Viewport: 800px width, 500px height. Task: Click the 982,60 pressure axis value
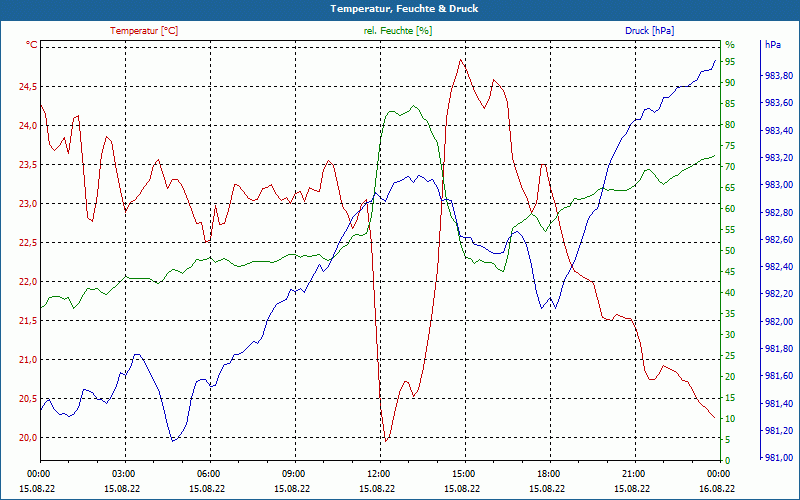point(779,240)
